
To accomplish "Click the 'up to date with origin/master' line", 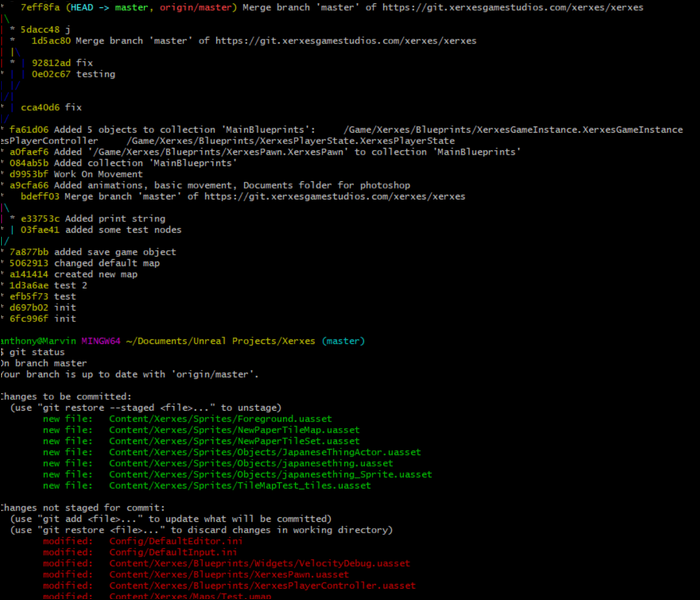I will (x=129, y=374).
